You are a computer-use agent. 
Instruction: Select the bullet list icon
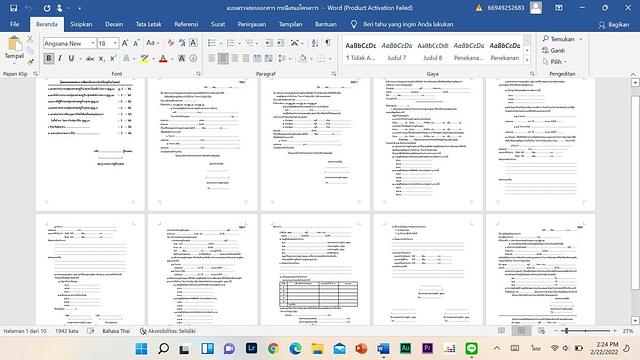[212, 43]
